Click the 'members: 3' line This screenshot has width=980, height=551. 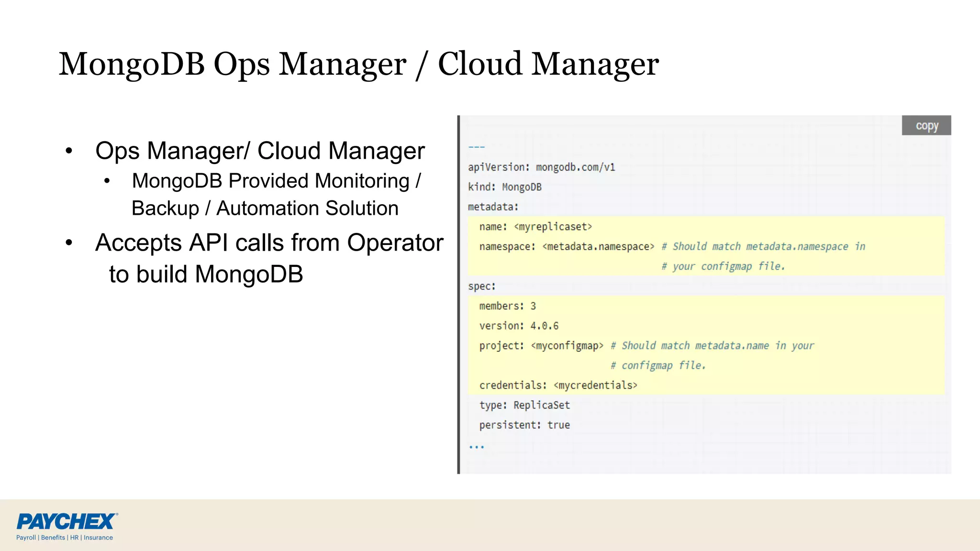pos(507,306)
